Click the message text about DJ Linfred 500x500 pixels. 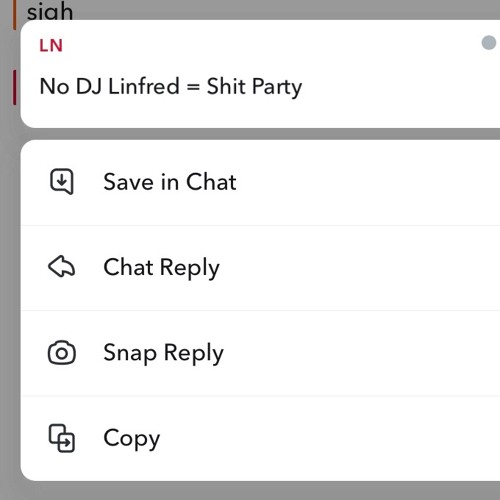171,87
